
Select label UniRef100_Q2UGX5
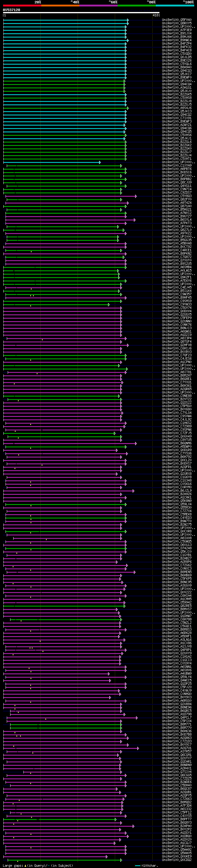click(177, 314)
